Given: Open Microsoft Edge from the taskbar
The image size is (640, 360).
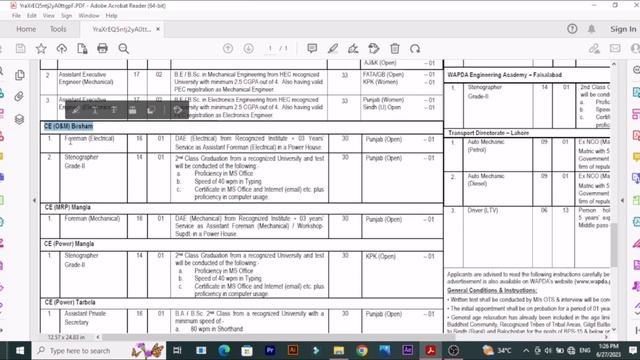Looking at the screenshot, I should [224, 351].
